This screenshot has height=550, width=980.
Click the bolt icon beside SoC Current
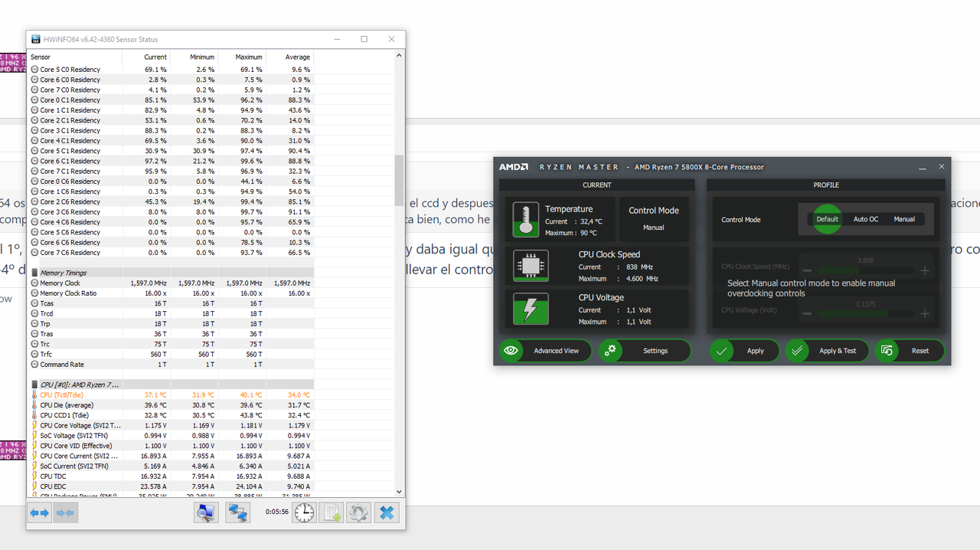(34, 466)
